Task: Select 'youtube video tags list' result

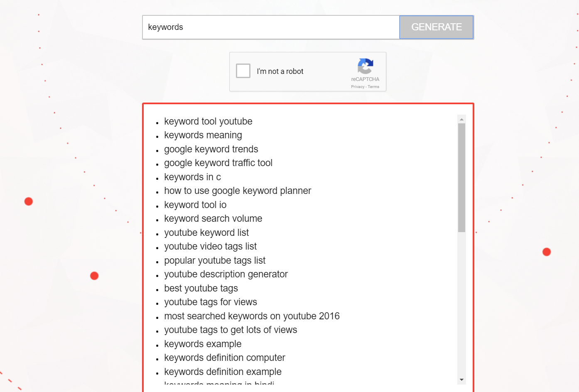Action: (x=210, y=246)
